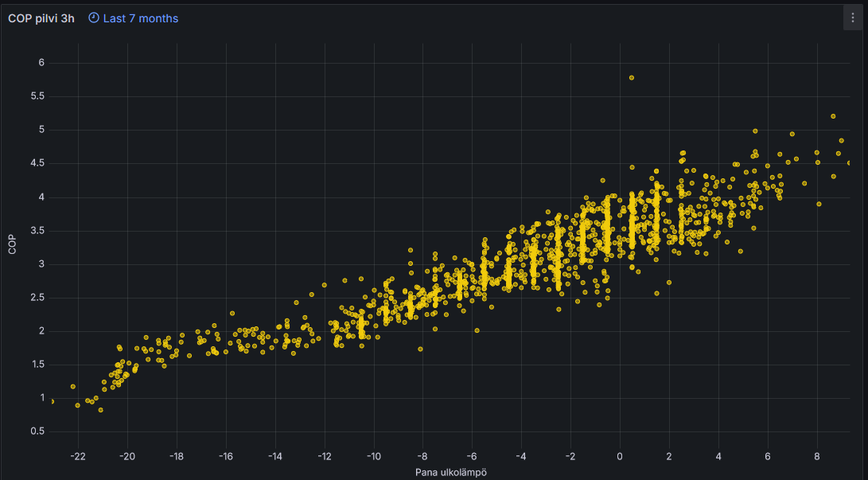Image resolution: width=868 pixels, height=480 pixels.
Task: Click the COP y-axis label
Action: [12, 244]
